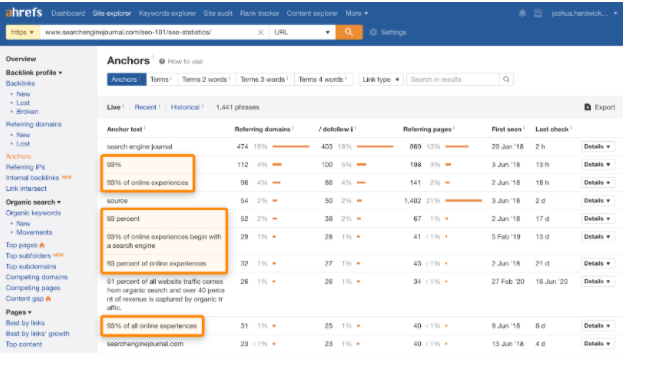This screenshot has height=369, width=645.
Task: Open Backlinks in the sidebar
Action: tap(20, 83)
